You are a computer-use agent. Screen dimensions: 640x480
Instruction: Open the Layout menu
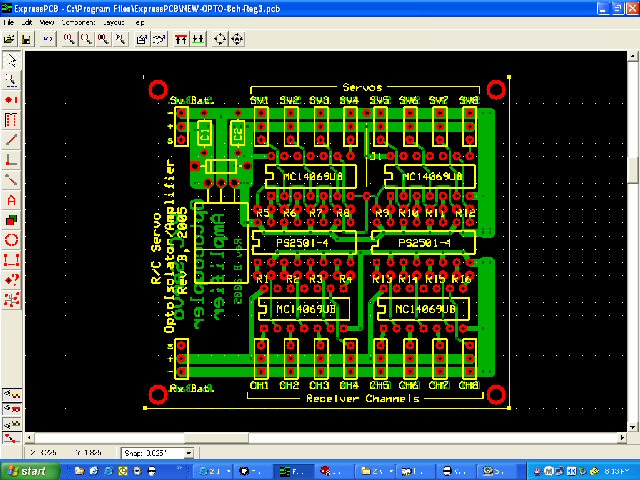pos(114,22)
